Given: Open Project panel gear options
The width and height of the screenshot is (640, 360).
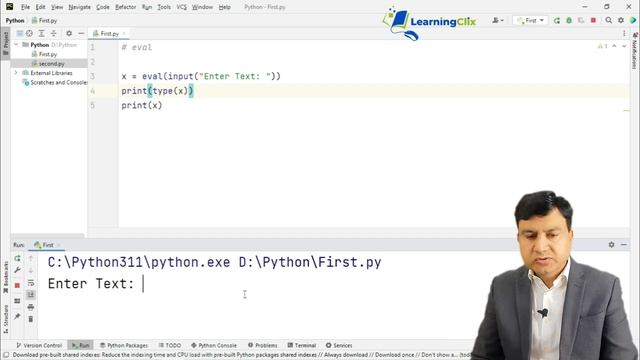Looking at the screenshot, I should [69, 33].
